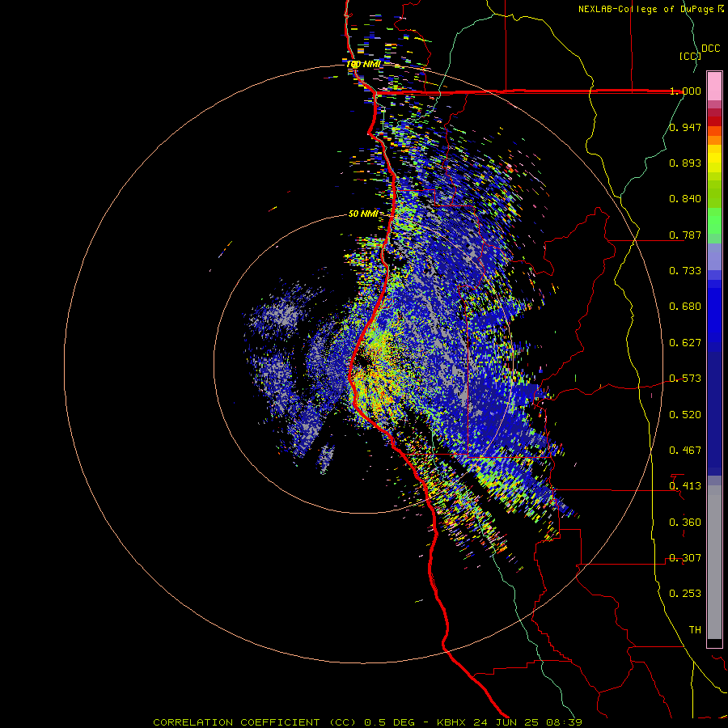Select the 0.733 scale value
Viewport: 728px width, 728px height.
point(685,271)
